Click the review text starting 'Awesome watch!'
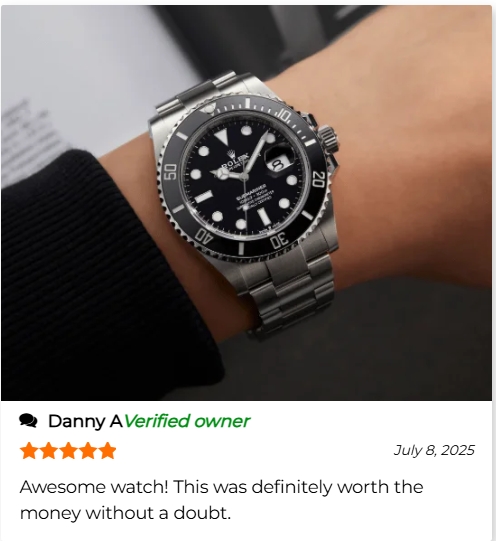Viewport: 496px width, 541px height. point(221,500)
